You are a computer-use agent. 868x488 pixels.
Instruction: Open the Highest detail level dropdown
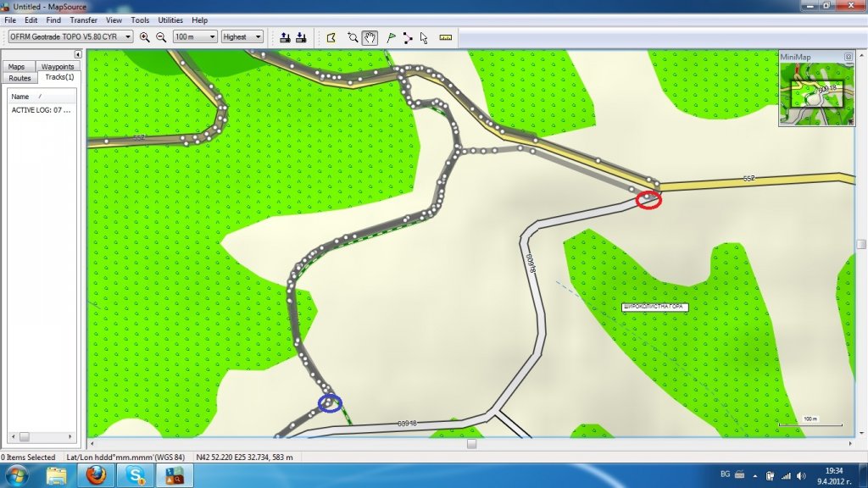click(242, 36)
